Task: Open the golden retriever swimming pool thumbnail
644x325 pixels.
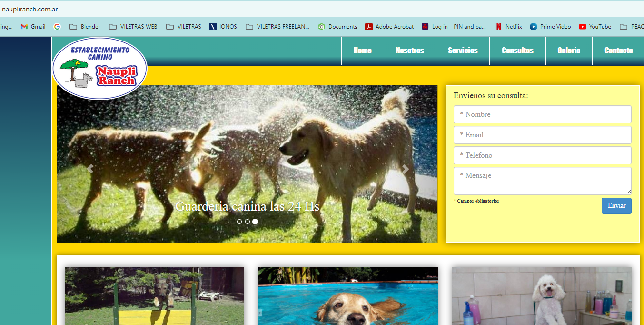Action: tap(348, 296)
